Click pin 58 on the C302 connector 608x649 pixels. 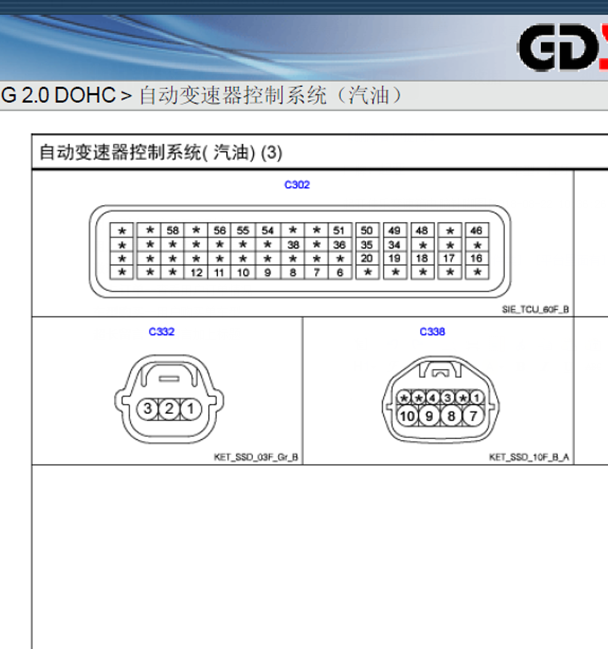coord(173,231)
